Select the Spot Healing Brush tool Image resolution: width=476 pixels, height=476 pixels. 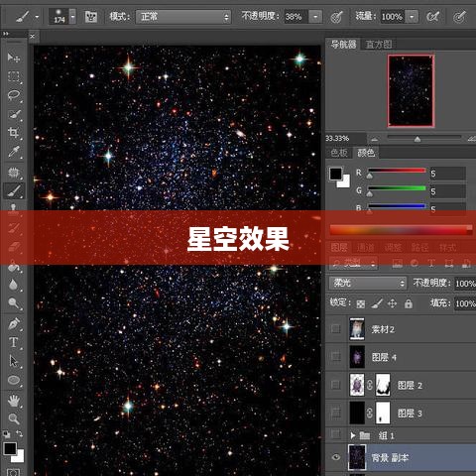[x=14, y=173]
